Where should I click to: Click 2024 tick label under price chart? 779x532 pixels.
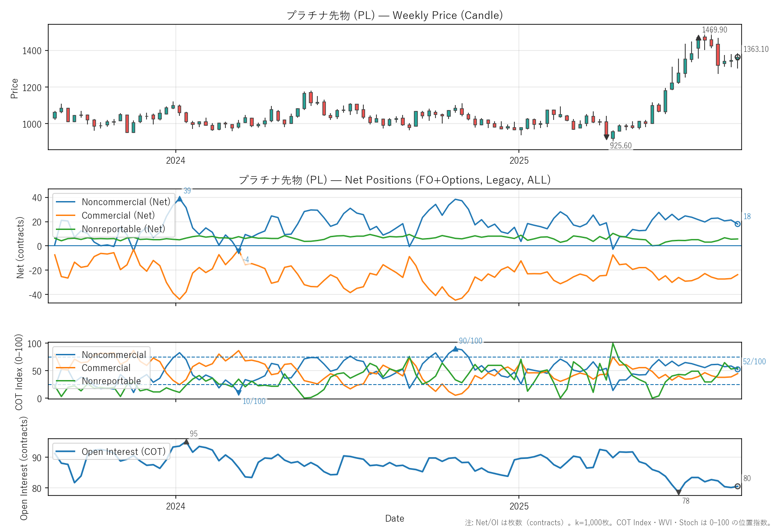pyautogui.click(x=175, y=161)
